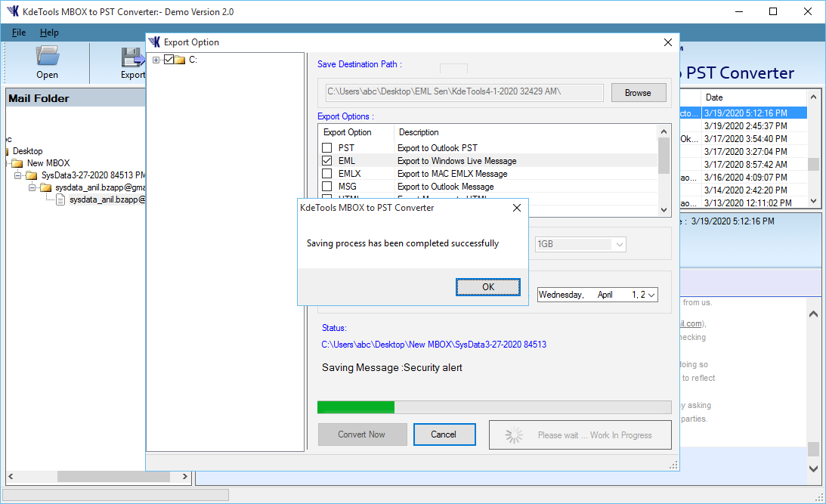
Task: Open the date picker showing Wednesday, April 1
Action: coord(651,295)
